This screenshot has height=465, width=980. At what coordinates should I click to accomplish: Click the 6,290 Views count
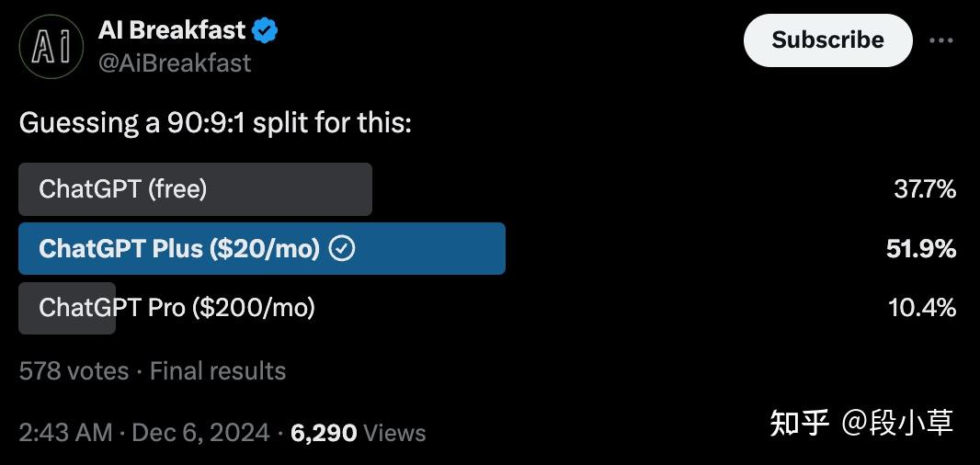tap(359, 432)
